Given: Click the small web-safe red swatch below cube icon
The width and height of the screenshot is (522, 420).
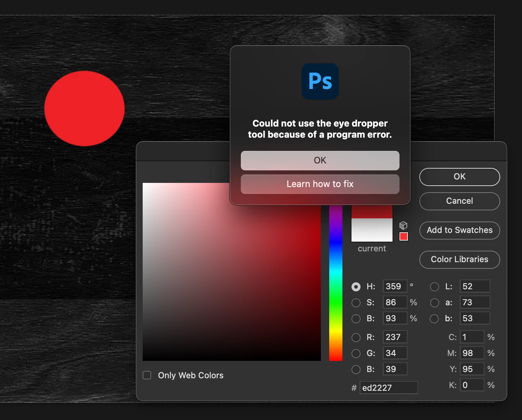Looking at the screenshot, I should click(x=404, y=237).
